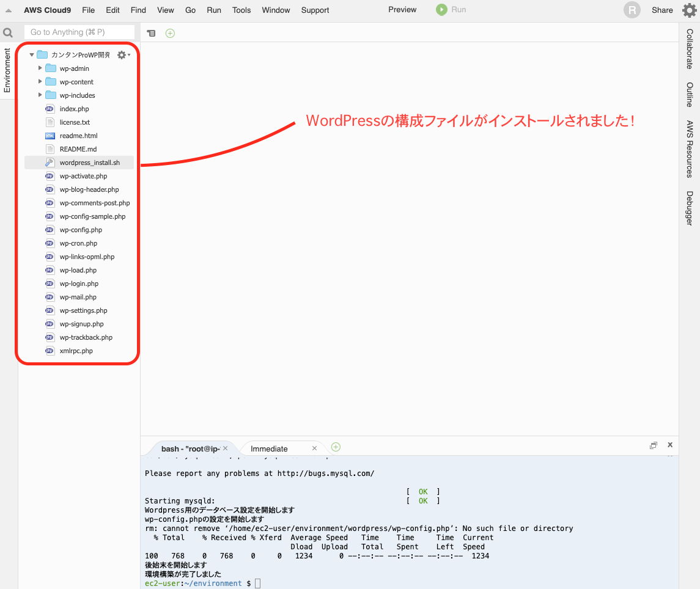Open the View menu
The height and width of the screenshot is (589, 700).
(166, 10)
